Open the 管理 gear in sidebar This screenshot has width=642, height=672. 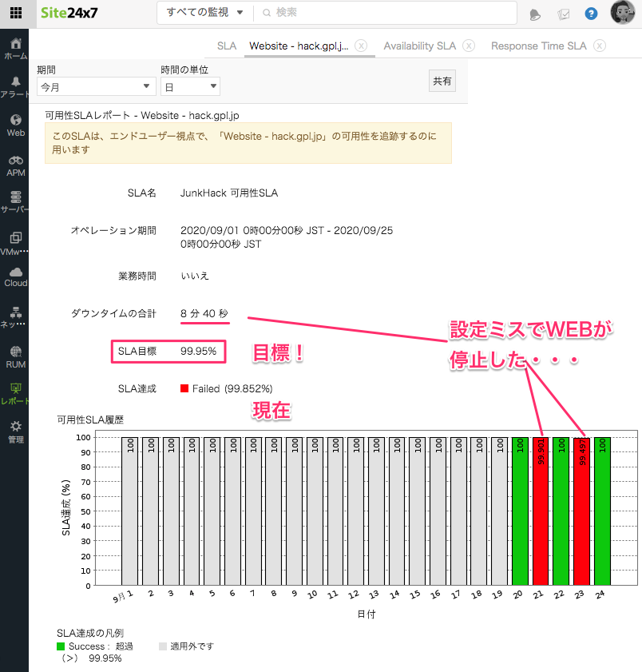[16, 431]
